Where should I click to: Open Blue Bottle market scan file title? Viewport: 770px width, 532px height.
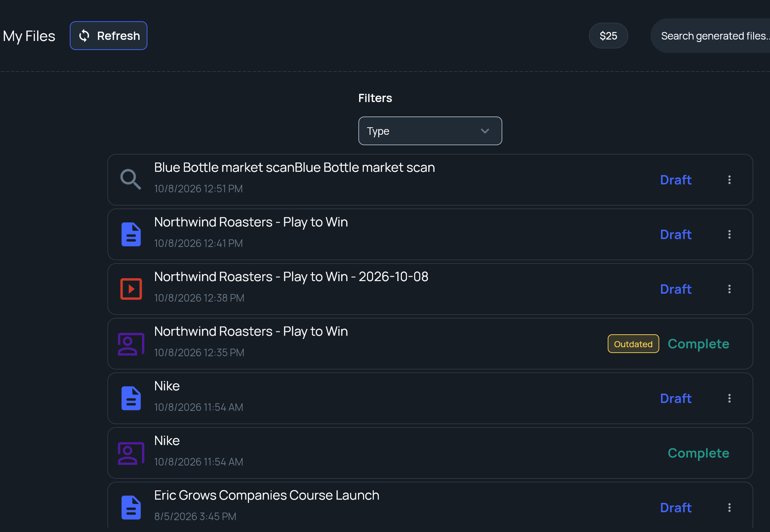click(295, 167)
